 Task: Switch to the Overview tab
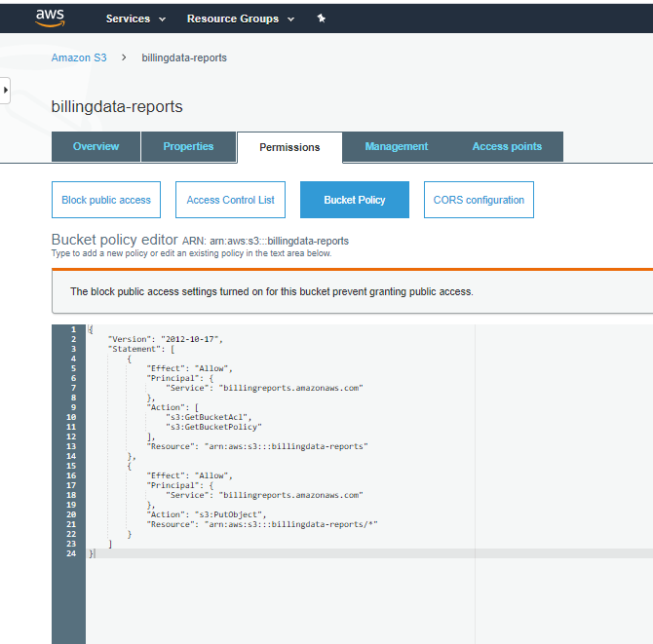[x=96, y=146]
